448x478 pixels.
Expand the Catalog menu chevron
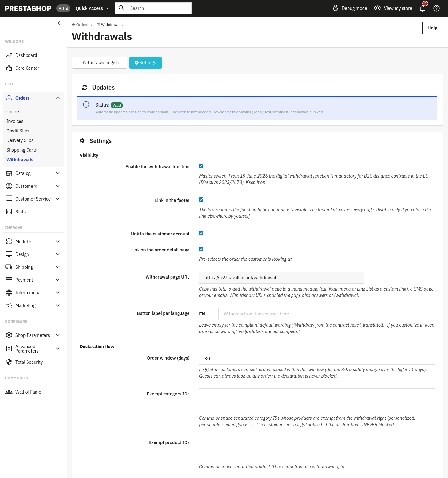coord(58,173)
